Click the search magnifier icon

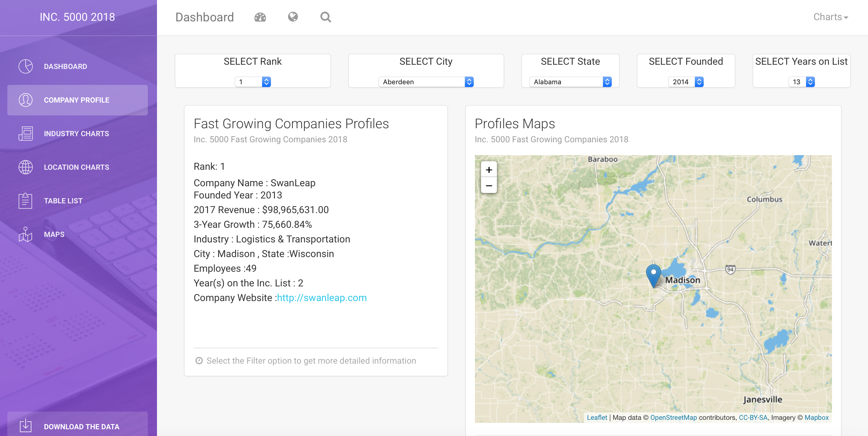pos(326,17)
